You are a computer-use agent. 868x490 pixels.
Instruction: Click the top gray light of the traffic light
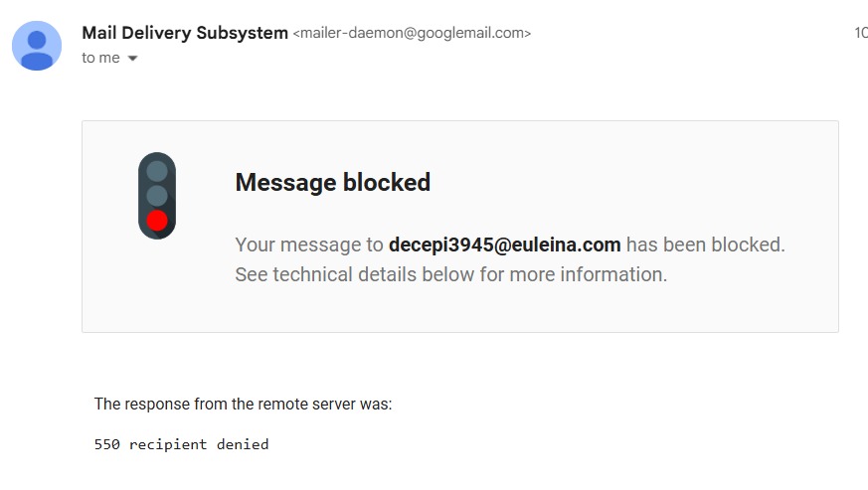click(x=157, y=171)
